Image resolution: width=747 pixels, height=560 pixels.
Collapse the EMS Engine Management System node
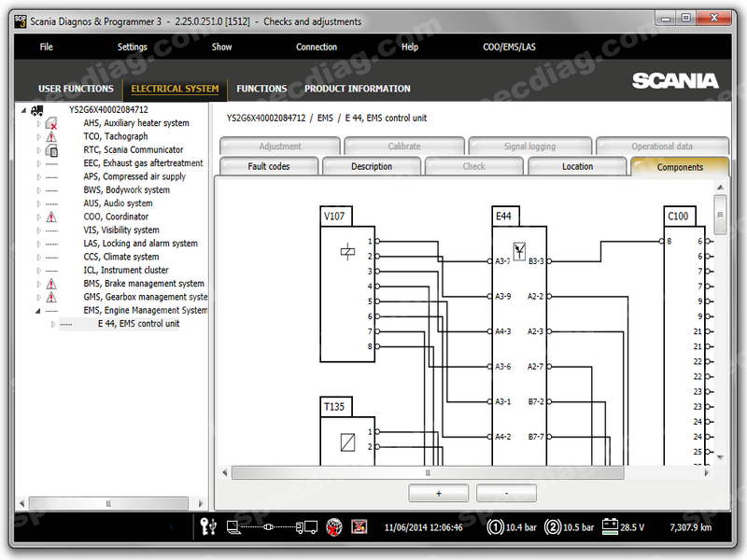37,311
